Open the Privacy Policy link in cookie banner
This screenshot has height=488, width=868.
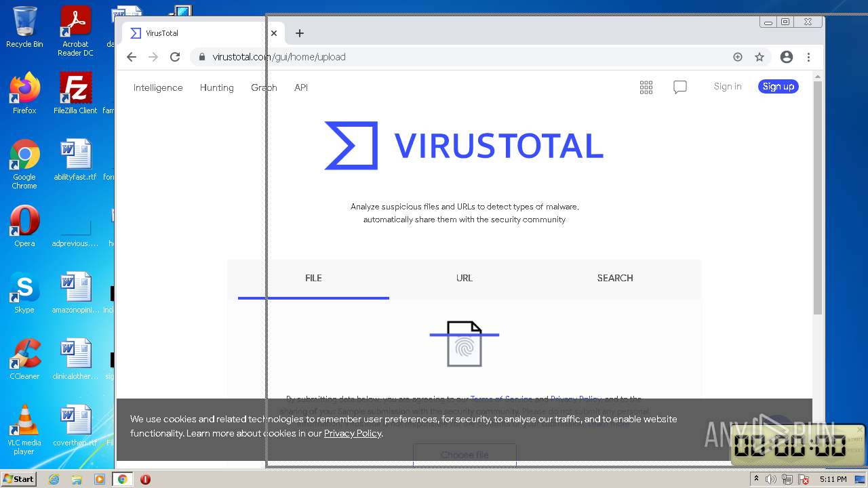coord(353,433)
